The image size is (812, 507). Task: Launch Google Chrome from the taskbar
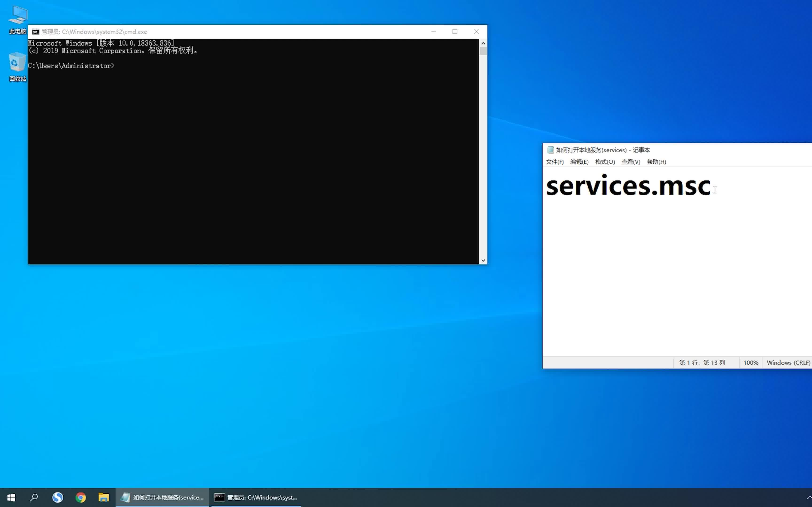[81, 497]
